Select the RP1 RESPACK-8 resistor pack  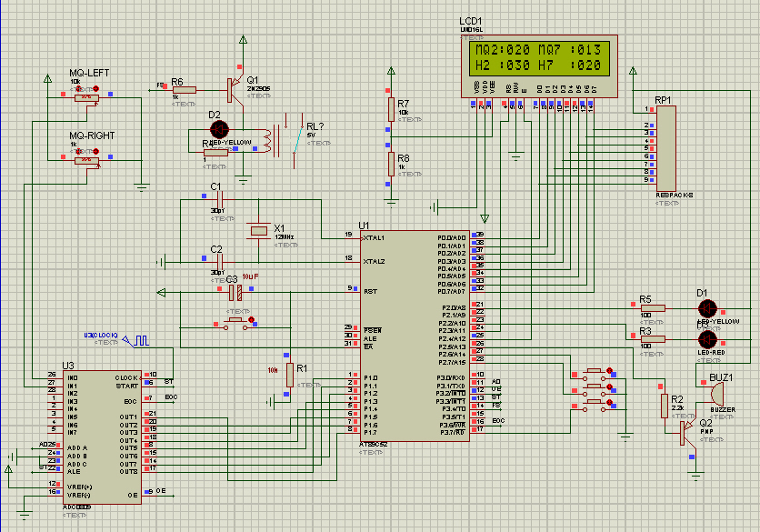(x=666, y=148)
